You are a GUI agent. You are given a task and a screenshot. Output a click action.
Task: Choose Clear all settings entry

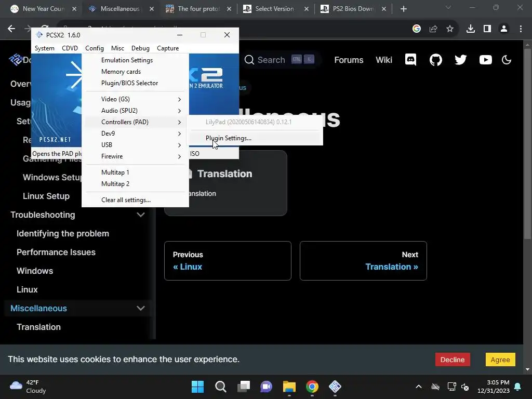[136, 200]
